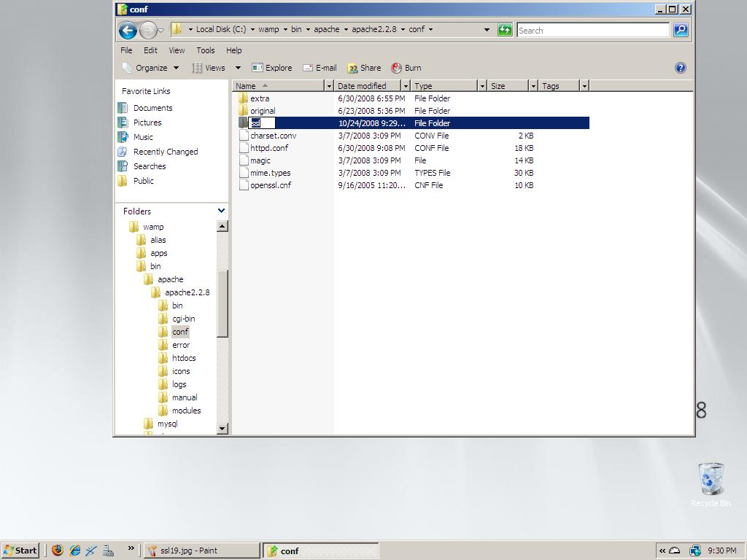The height and width of the screenshot is (560, 747).
Task: Click the Burn disc toolbar button
Action: click(406, 68)
